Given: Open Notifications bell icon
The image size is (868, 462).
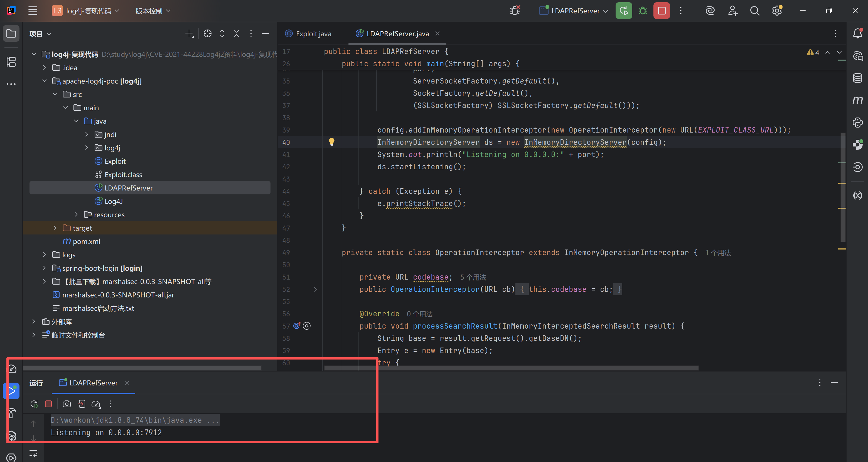Looking at the screenshot, I should (x=857, y=33).
